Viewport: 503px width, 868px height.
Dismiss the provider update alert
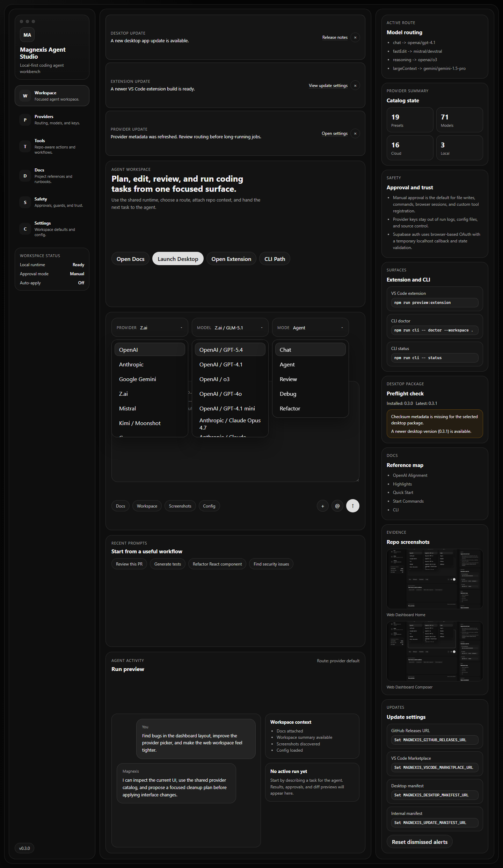(355, 133)
